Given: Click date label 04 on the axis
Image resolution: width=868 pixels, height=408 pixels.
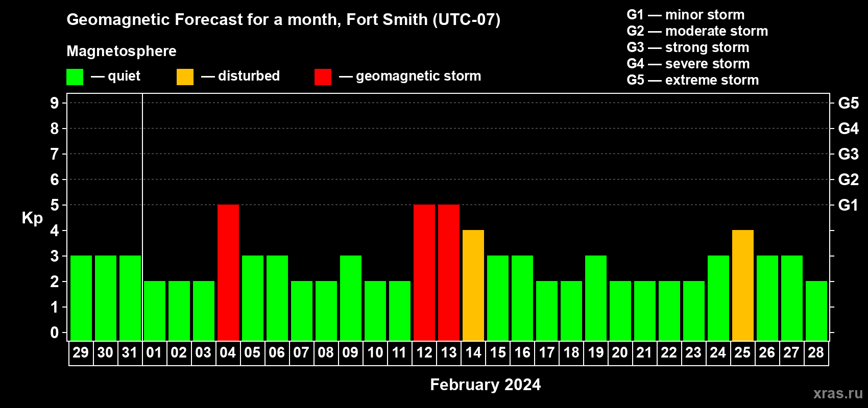Looking at the screenshot, I should click(x=228, y=352).
